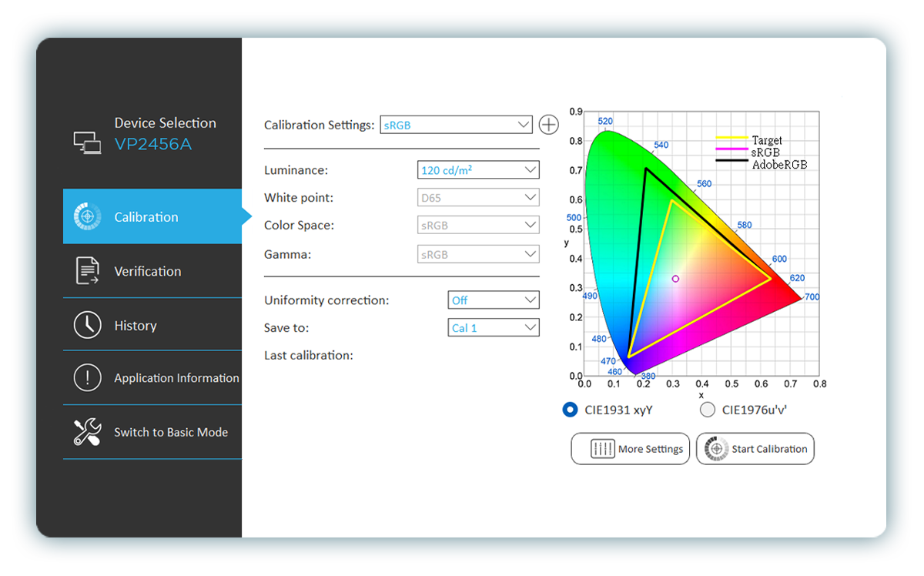This screenshot has width=924, height=576.
Task: Switch to CIE1976u'v' diagram view
Action: pyautogui.click(x=708, y=410)
